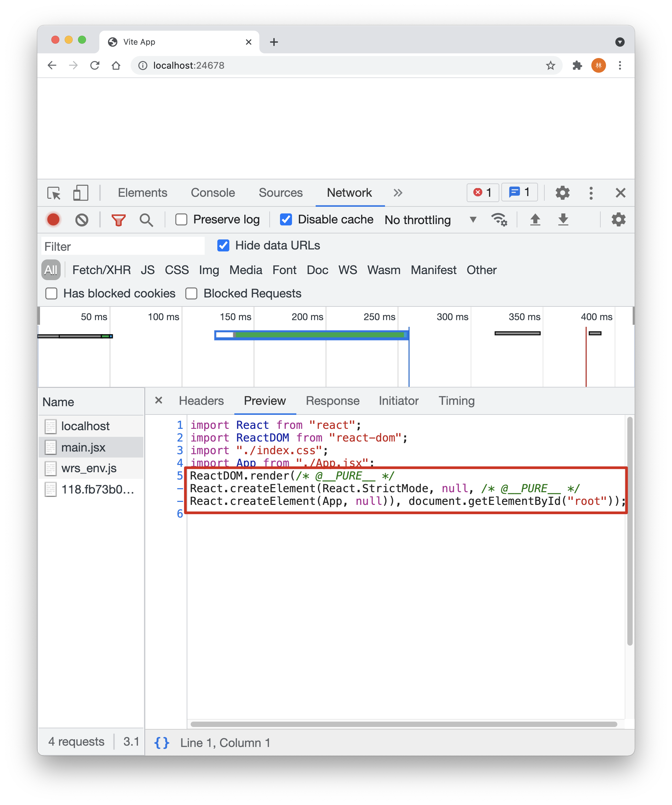The image size is (672, 805).
Task: Bookmark this page with the star
Action: coord(550,65)
